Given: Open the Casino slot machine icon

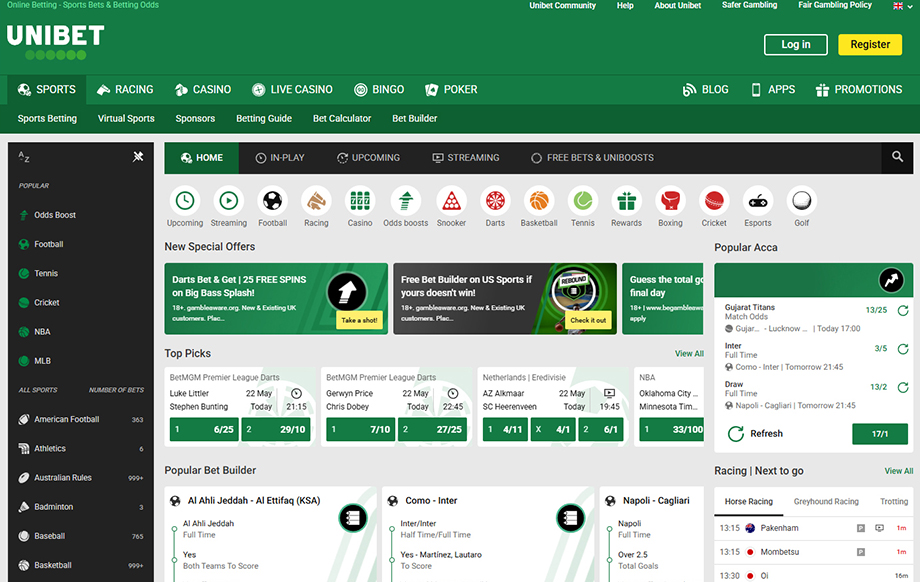Looking at the screenshot, I should pos(360,201).
